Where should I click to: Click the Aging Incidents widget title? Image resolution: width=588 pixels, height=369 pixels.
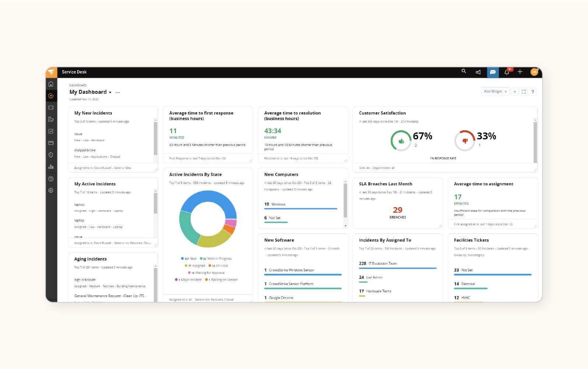[x=91, y=259]
